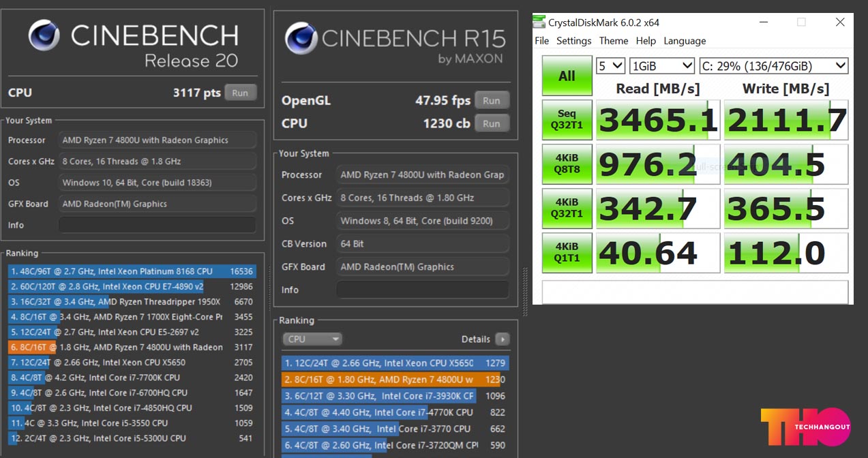Click the CrystalDiskMark title bar icon

point(539,22)
